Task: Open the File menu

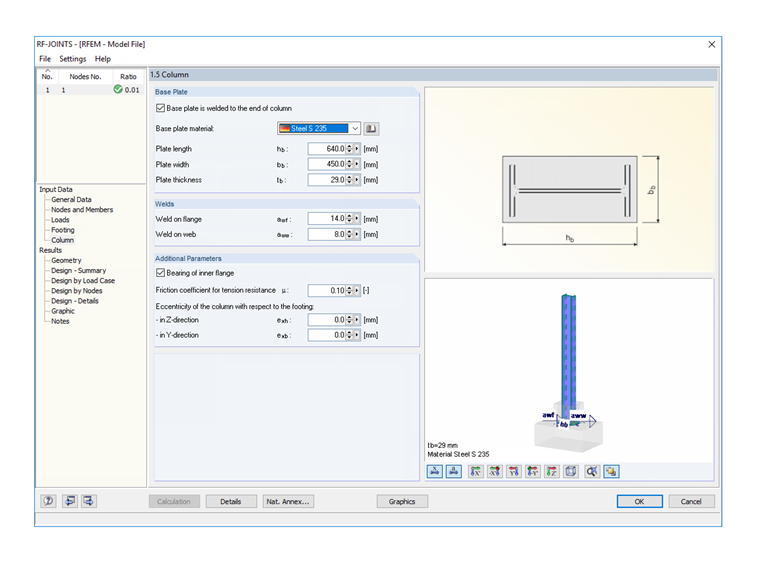Action: pyautogui.click(x=45, y=59)
